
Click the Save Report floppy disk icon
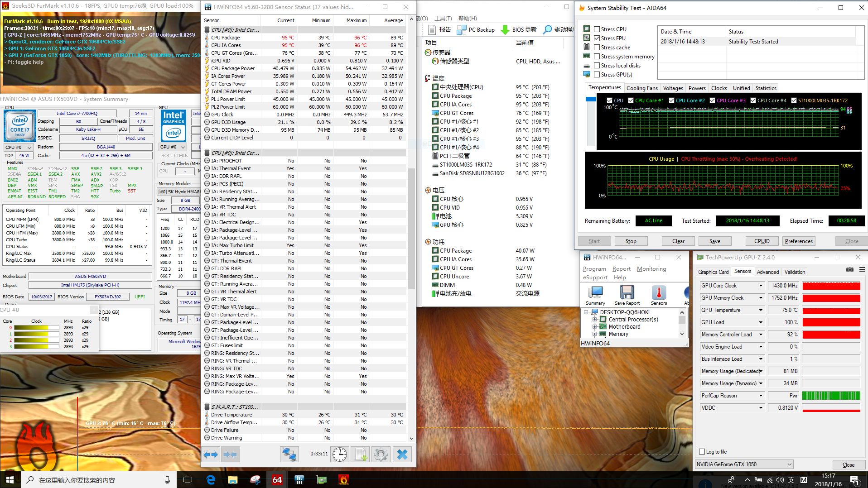click(627, 293)
